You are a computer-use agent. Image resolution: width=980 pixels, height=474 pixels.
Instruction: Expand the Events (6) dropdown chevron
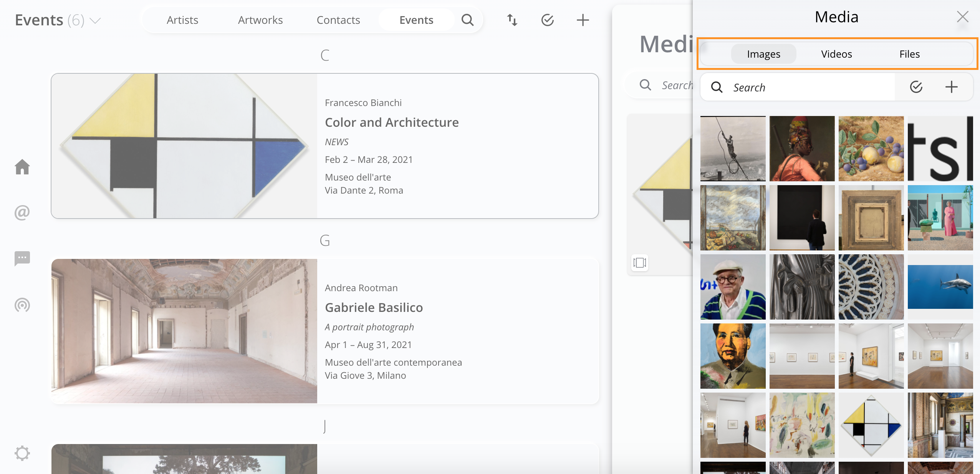(x=95, y=20)
